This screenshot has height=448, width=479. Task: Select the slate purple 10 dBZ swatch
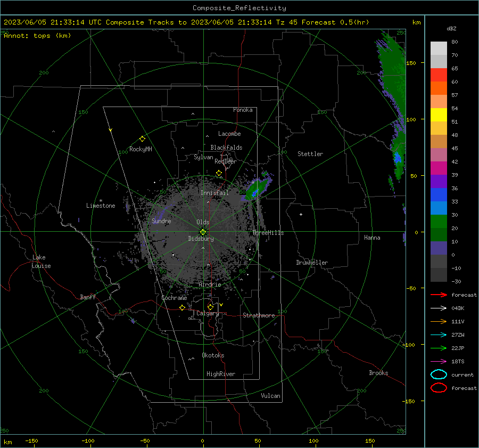[439, 248]
